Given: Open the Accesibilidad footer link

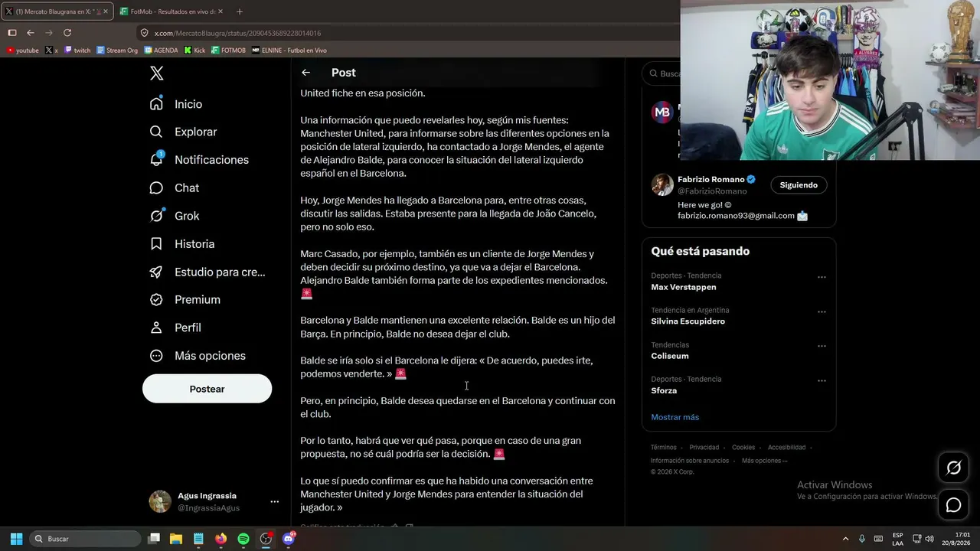Looking at the screenshot, I should (786, 448).
